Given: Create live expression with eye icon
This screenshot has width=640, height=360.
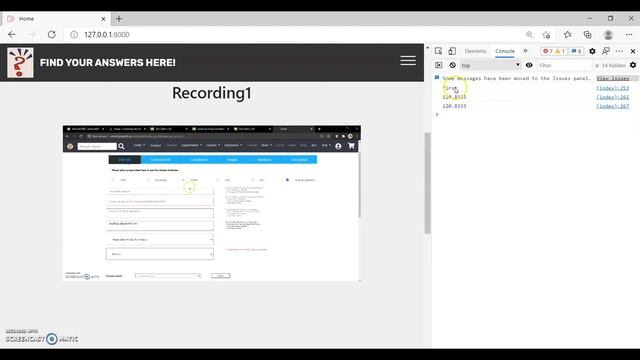Looking at the screenshot, I should tap(529, 65).
